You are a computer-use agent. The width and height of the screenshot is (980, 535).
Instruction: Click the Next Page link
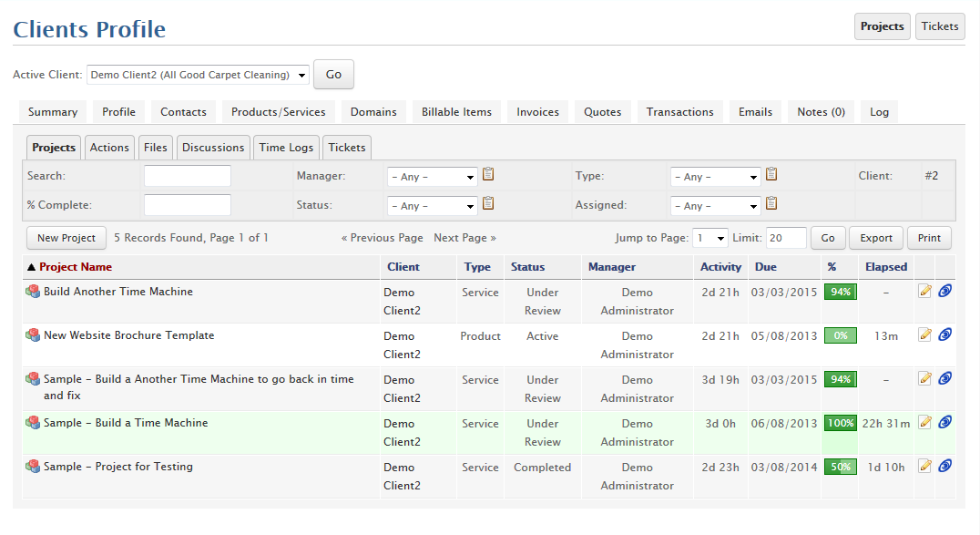pyautogui.click(x=464, y=238)
